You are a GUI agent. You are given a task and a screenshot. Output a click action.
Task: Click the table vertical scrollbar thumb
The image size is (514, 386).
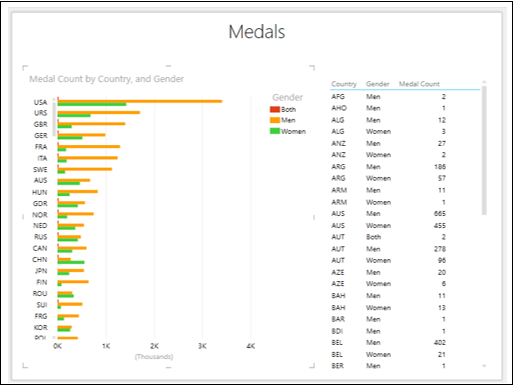point(484,150)
